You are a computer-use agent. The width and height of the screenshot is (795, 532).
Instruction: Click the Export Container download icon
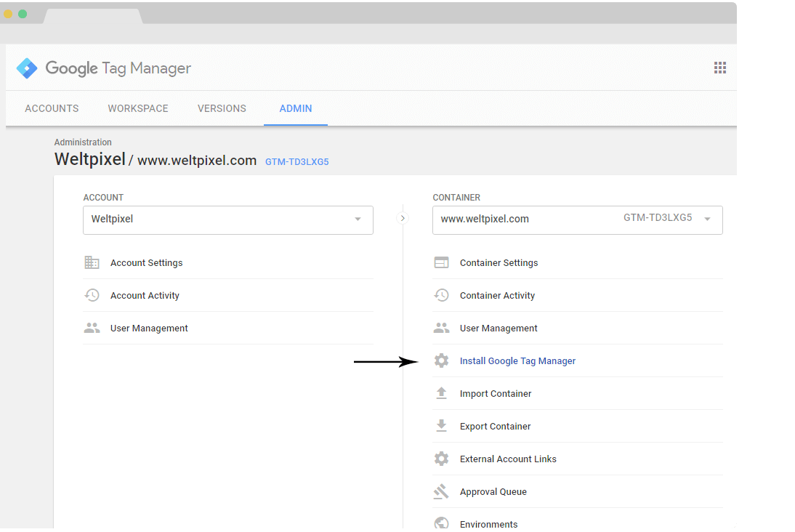tap(442, 426)
